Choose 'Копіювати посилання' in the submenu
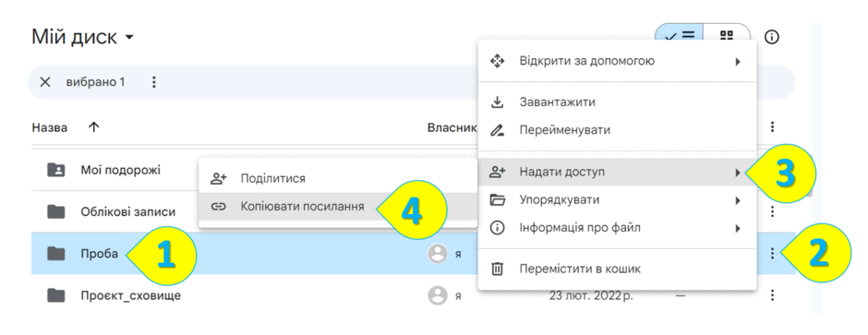 pyautogui.click(x=338, y=207)
